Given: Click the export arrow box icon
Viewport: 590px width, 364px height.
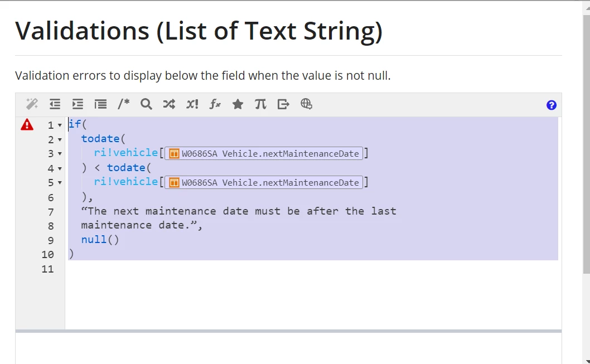Looking at the screenshot, I should 283,104.
